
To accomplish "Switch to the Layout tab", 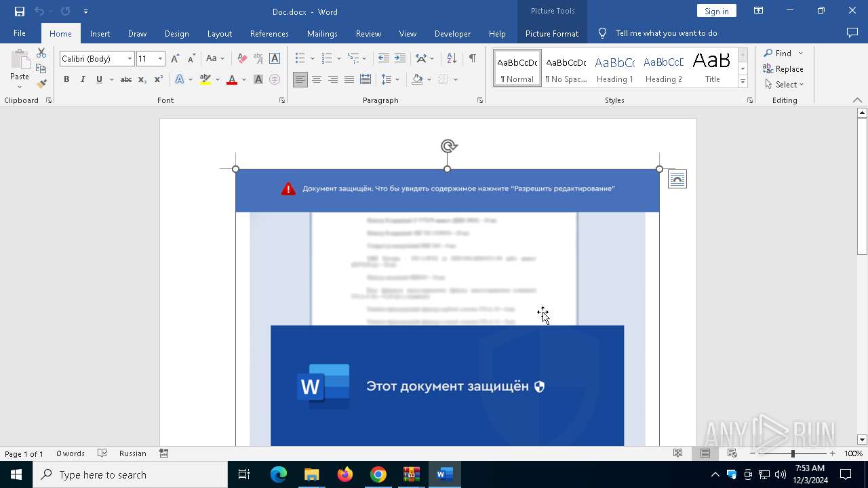I will tap(219, 33).
